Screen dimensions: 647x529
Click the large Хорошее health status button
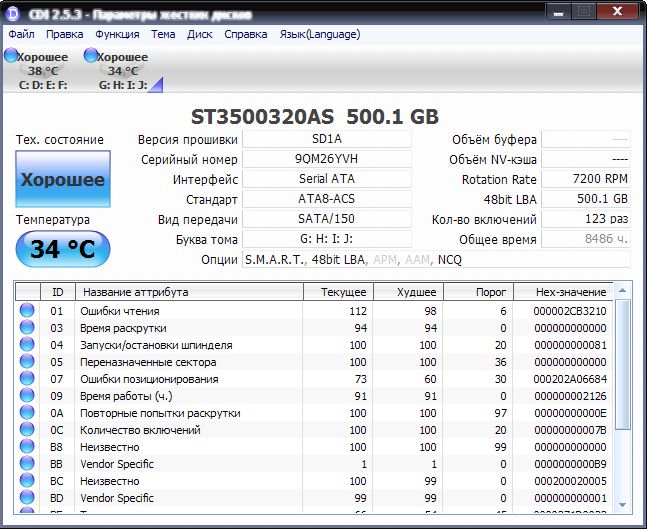63,179
